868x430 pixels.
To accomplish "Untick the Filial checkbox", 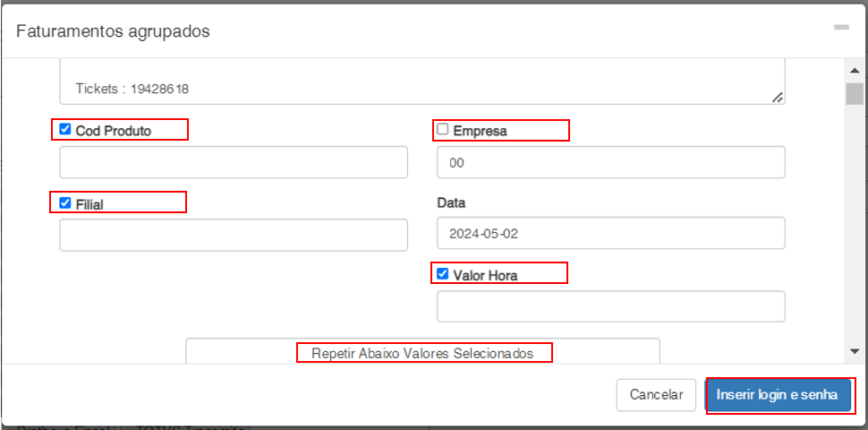I will [x=65, y=203].
